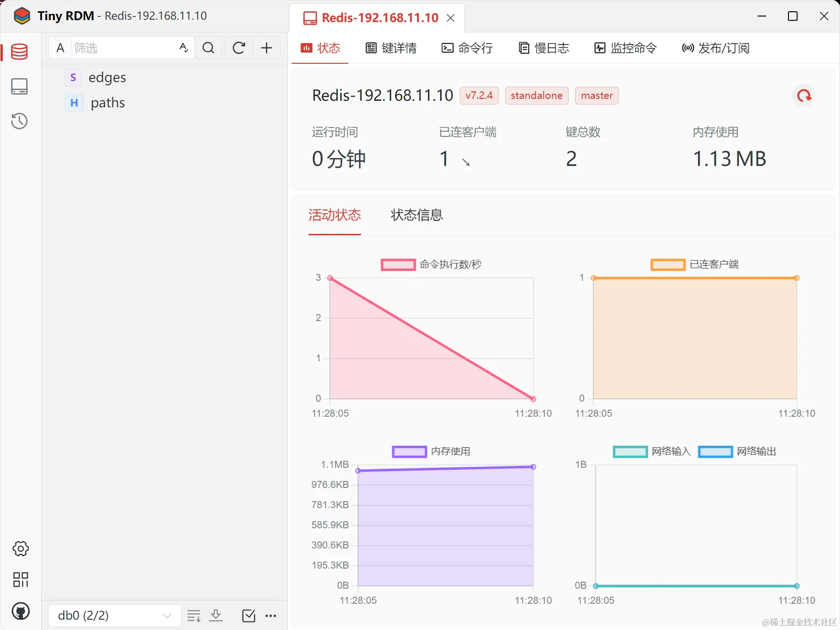Image resolution: width=840 pixels, height=630 pixels.
Task: Click memory chart point at 11:28:10
Action: [x=533, y=467]
